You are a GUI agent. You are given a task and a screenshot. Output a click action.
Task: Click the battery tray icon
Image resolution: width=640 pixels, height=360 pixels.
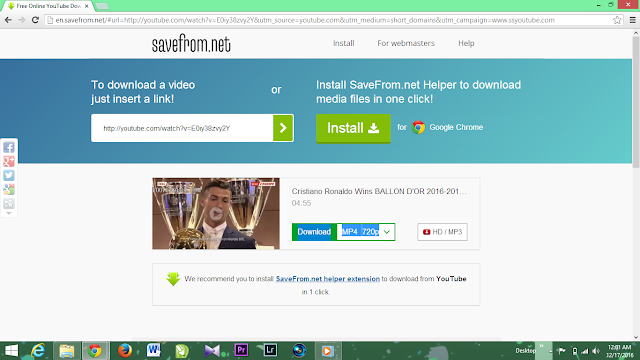(575, 351)
